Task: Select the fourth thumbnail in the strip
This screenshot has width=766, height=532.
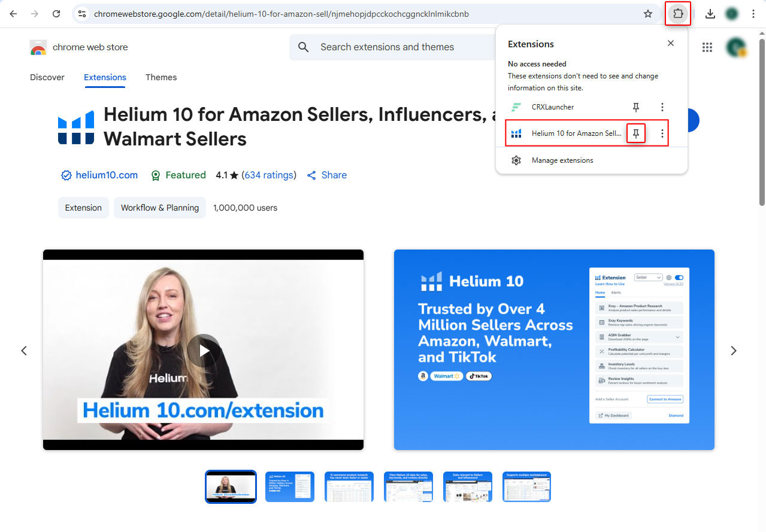Action: tap(408, 487)
